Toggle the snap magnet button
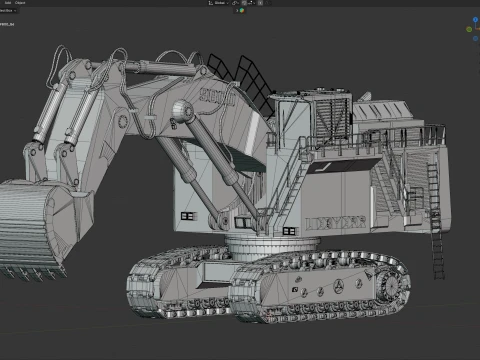Screen dimensions: 480x360 pyautogui.click(x=244, y=3)
